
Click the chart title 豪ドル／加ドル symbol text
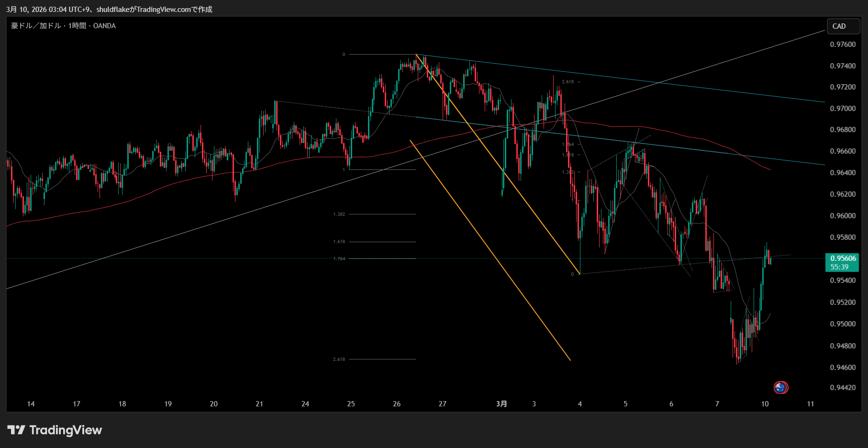point(36,26)
